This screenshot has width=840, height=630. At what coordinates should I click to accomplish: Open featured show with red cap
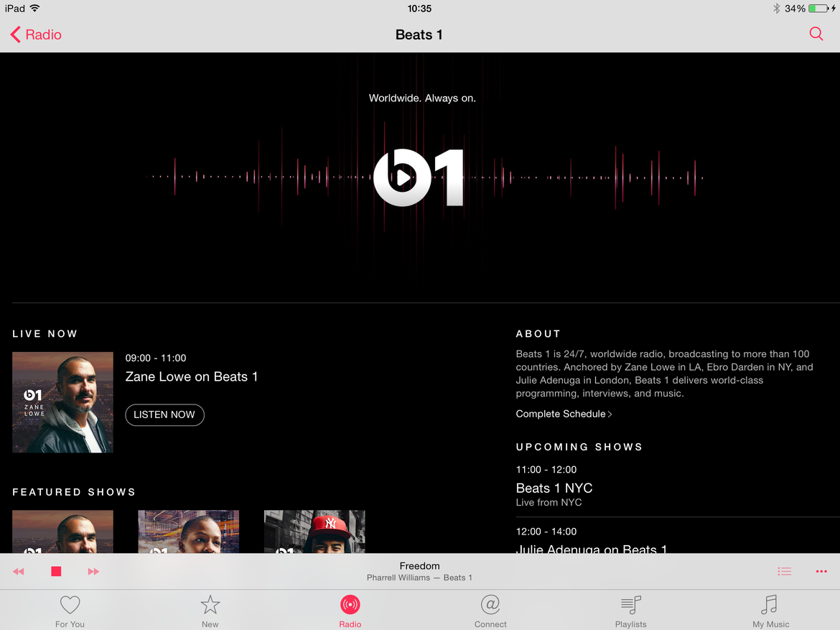point(314,532)
